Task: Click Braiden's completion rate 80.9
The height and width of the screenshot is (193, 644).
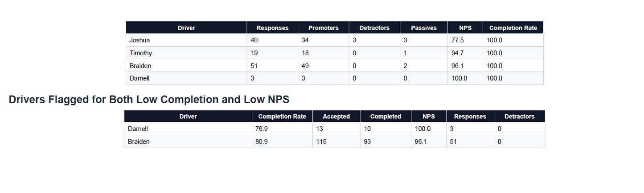Action: click(262, 142)
